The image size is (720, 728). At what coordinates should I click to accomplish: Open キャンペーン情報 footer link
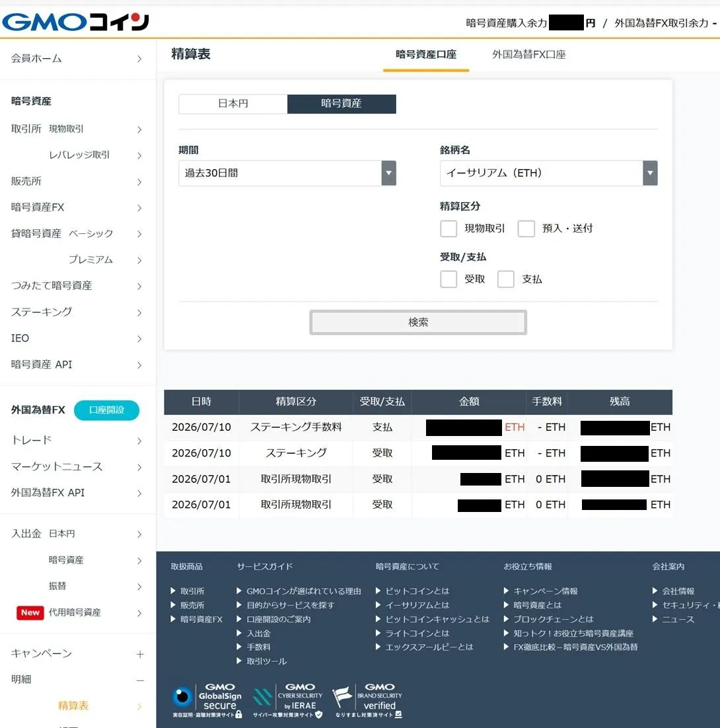(x=546, y=591)
